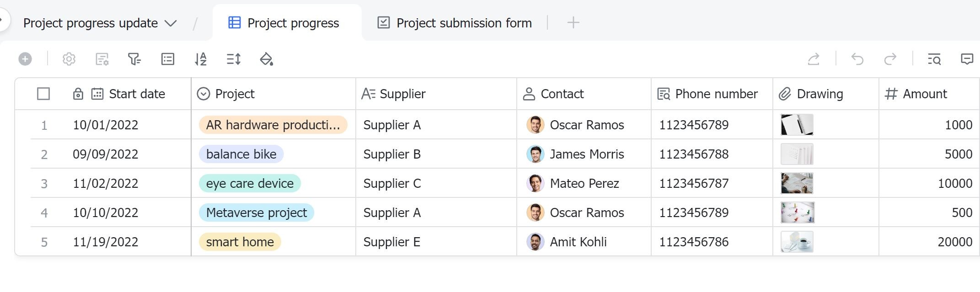The width and height of the screenshot is (980, 292).
Task: Open the comments icon in toolbar
Action: (967, 59)
